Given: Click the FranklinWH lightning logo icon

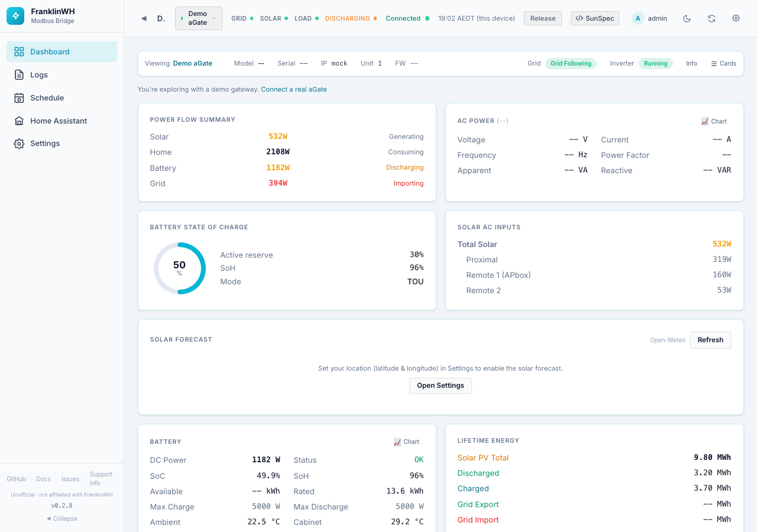Looking at the screenshot, I should click(x=15, y=16).
